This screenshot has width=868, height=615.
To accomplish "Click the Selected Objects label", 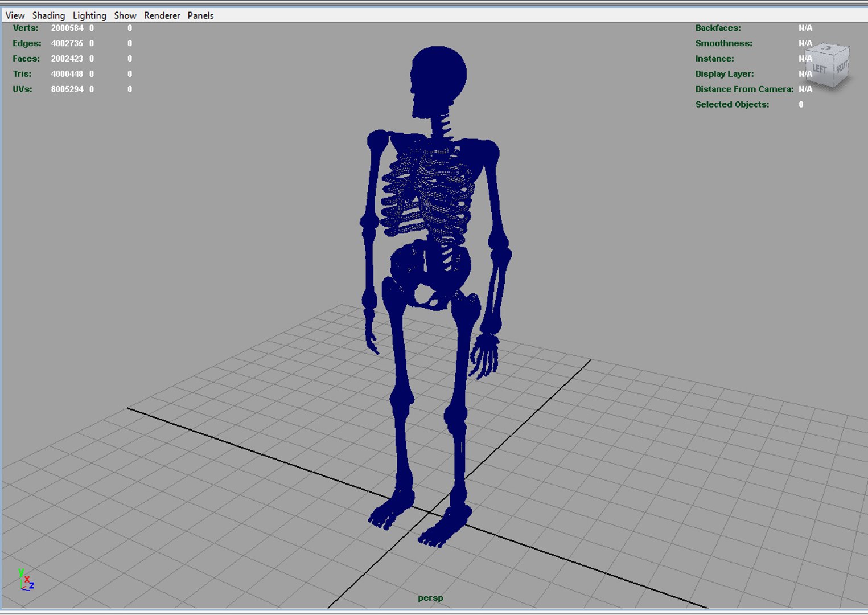I will coord(732,105).
